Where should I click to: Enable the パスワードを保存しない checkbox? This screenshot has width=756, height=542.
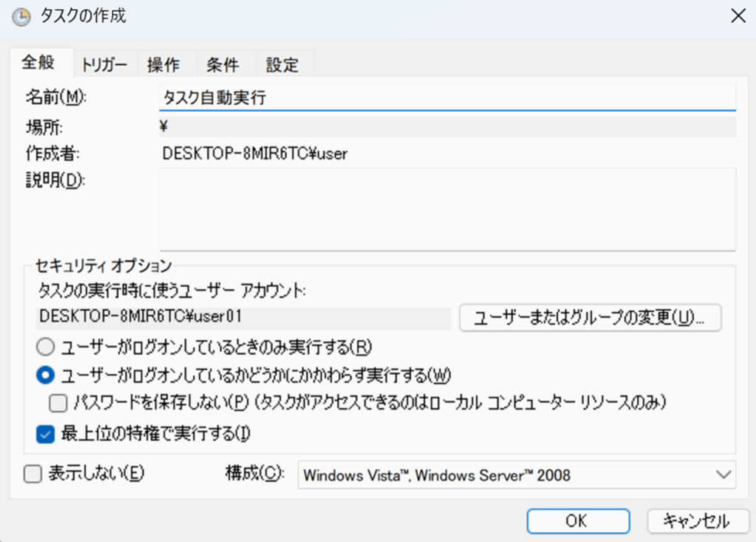58,403
